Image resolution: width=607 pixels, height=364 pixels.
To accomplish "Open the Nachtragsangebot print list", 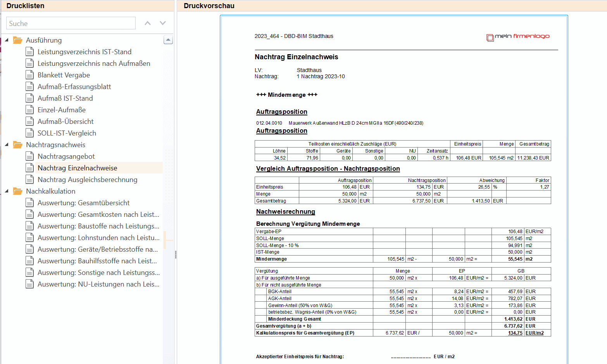I will tap(66, 156).
